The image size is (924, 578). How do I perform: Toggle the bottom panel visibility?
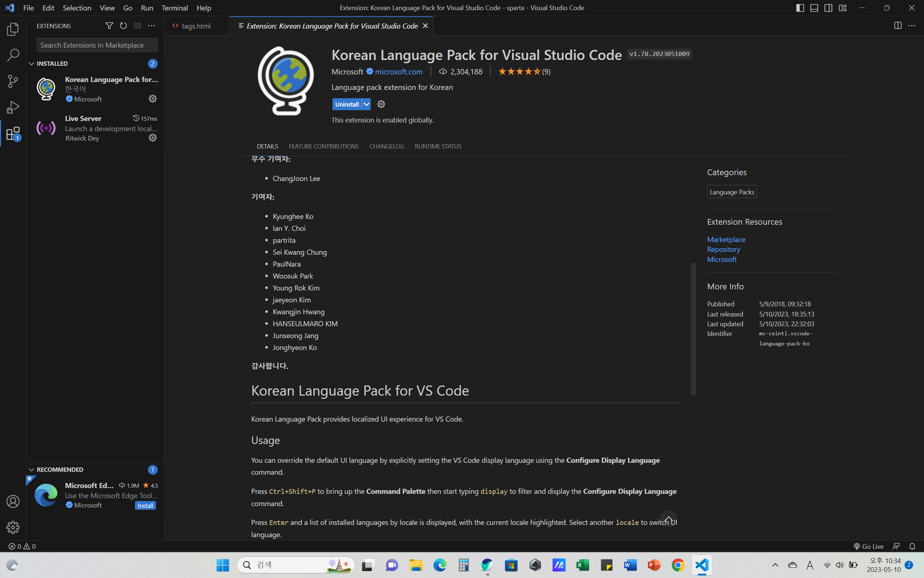coord(814,8)
